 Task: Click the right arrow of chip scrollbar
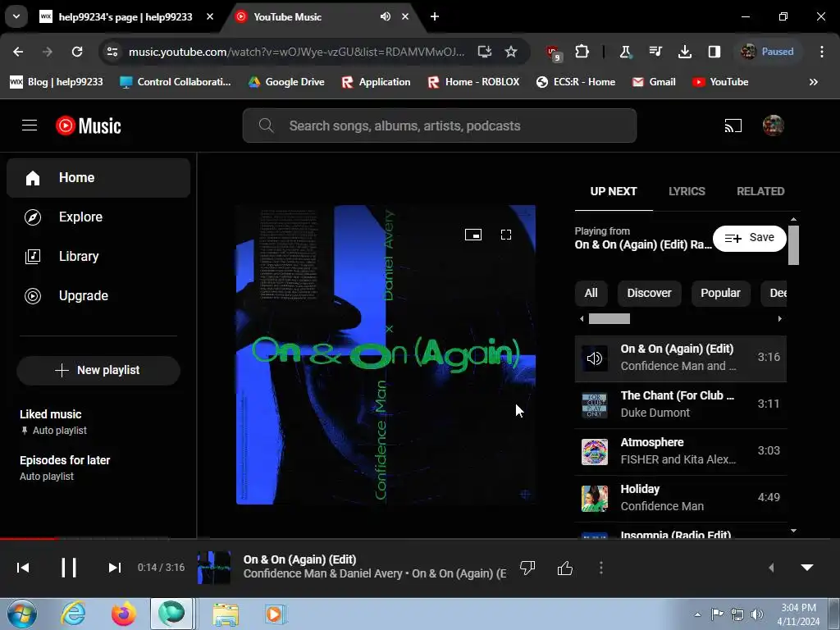click(x=779, y=319)
